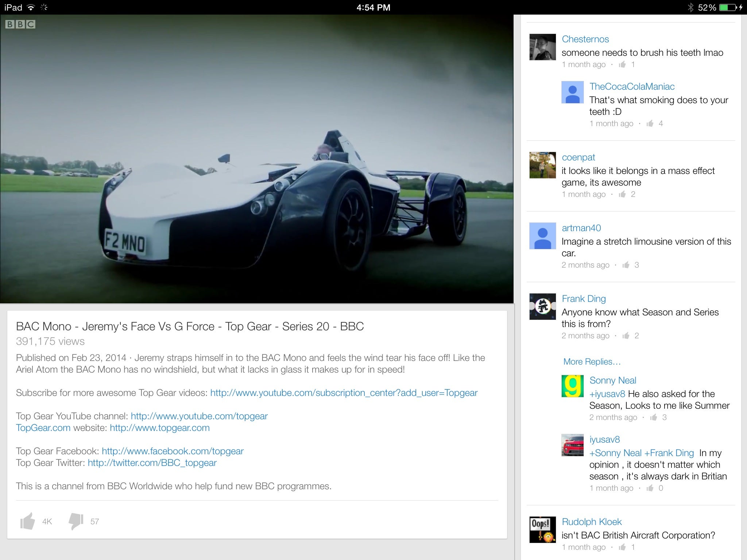Tap 'Imagine a stretch limousine' comment text
The image size is (747, 560).
[x=646, y=247]
